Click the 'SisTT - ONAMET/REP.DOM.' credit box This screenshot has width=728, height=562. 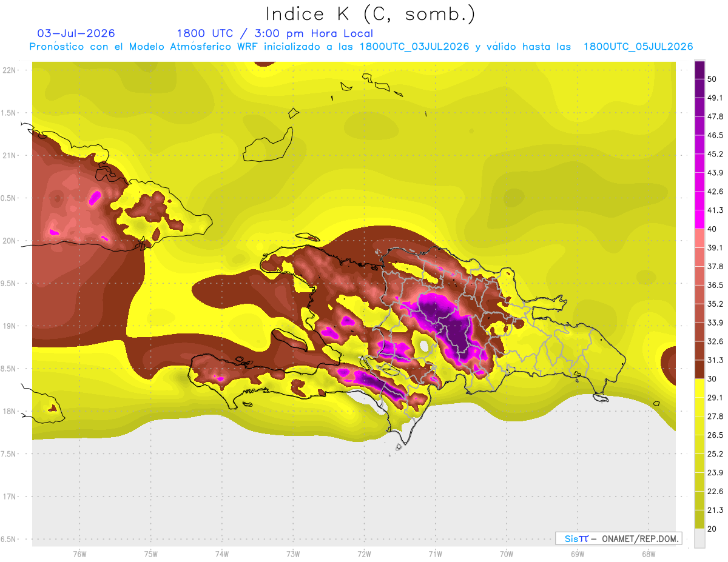point(618,538)
